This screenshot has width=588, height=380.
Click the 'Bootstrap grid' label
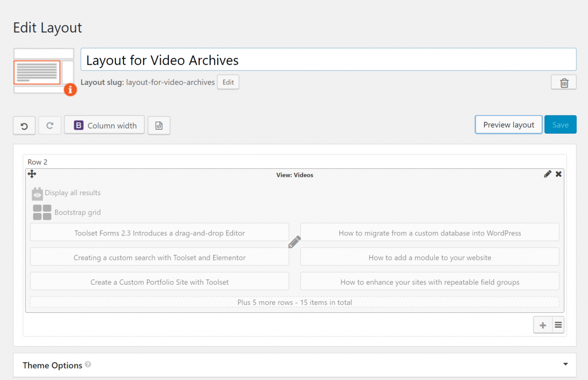78,212
